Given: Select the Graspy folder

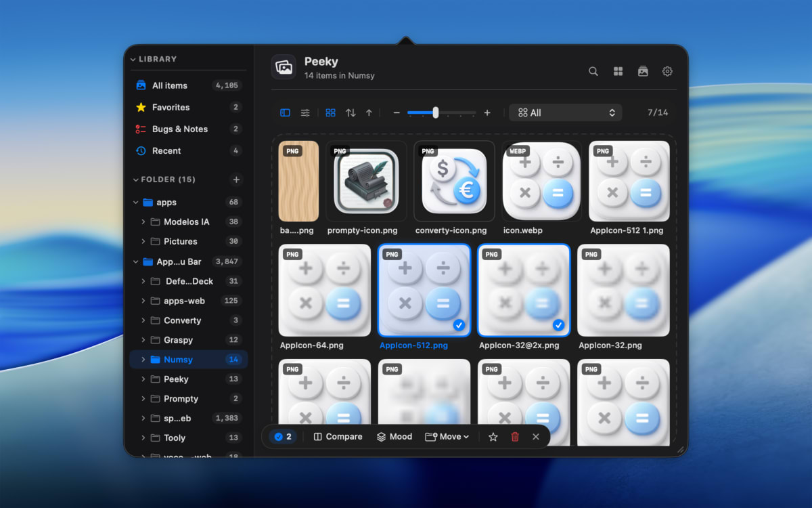Looking at the screenshot, I should (189, 340).
